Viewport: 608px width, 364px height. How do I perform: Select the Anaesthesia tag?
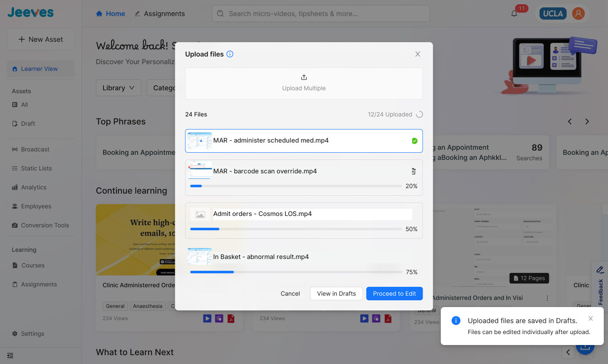pyautogui.click(x=148, y=306)
